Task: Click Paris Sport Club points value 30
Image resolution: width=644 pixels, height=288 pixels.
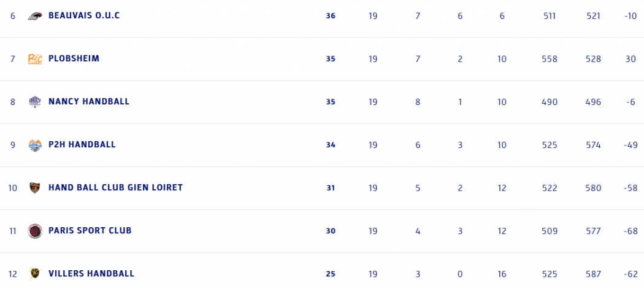Action: point(331,231)
